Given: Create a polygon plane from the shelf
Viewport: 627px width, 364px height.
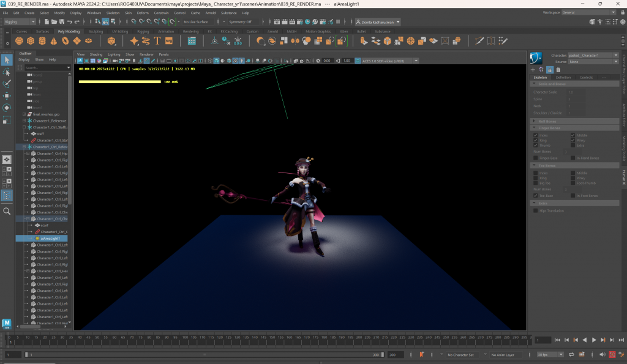Looking at the screenshot, I should [x=77, y=41].
